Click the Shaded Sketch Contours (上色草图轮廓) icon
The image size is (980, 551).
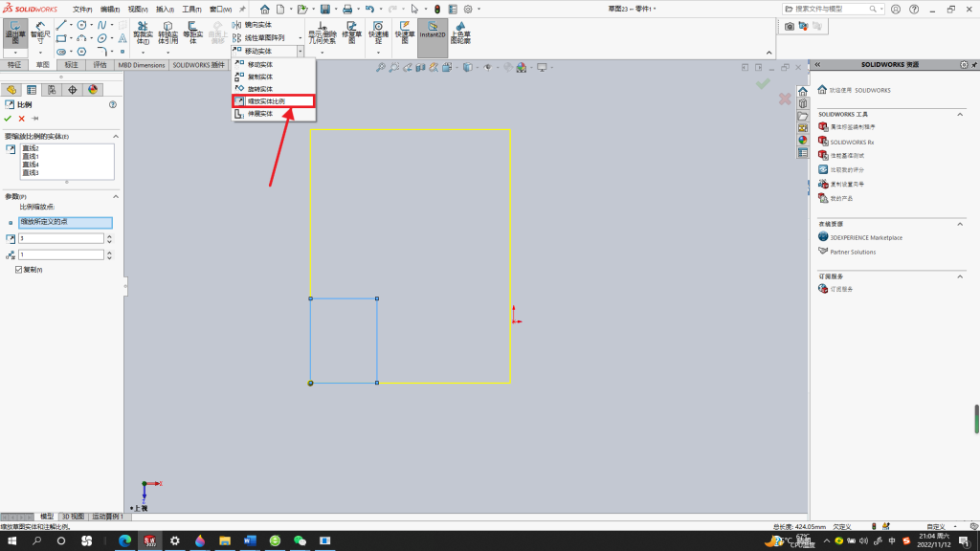(460, 33)
